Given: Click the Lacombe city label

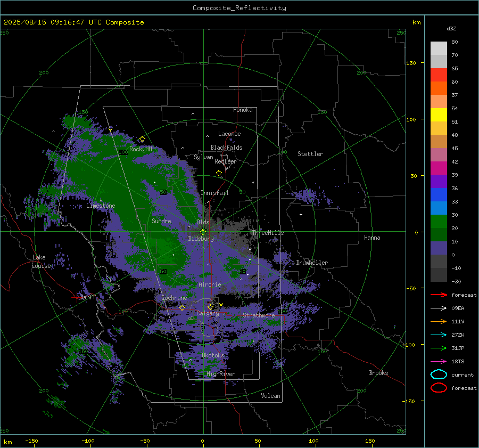Looking at the screenshot, I should pos(229,134).
